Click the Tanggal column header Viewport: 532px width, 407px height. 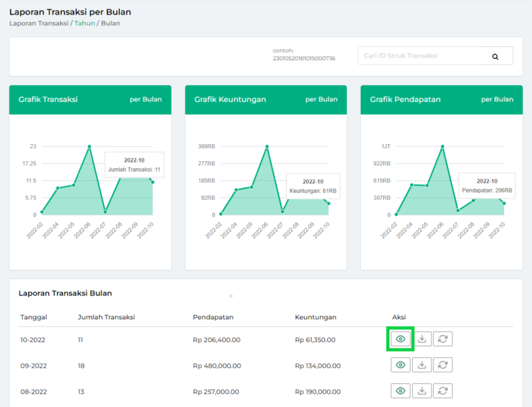[x=33, y=317]
